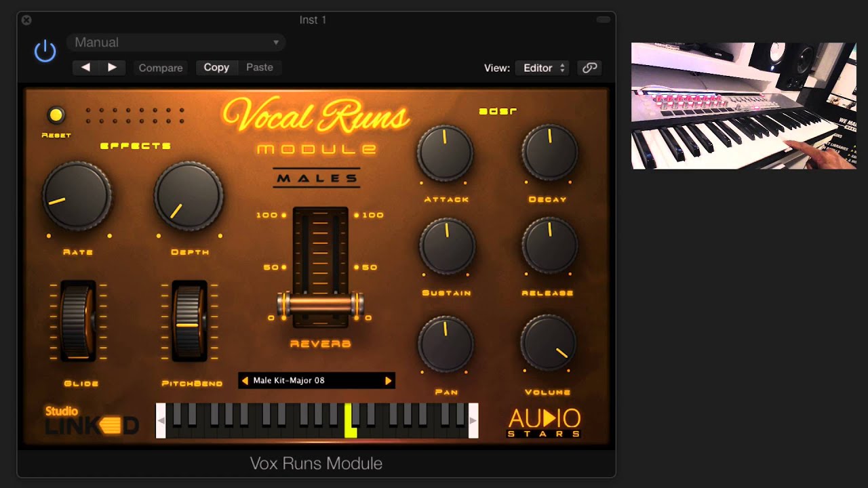Click the Attack knob

[445, 152]
